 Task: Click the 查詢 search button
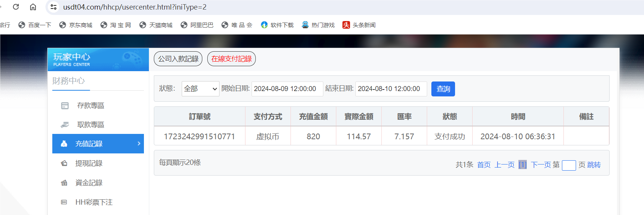(443, 89)
